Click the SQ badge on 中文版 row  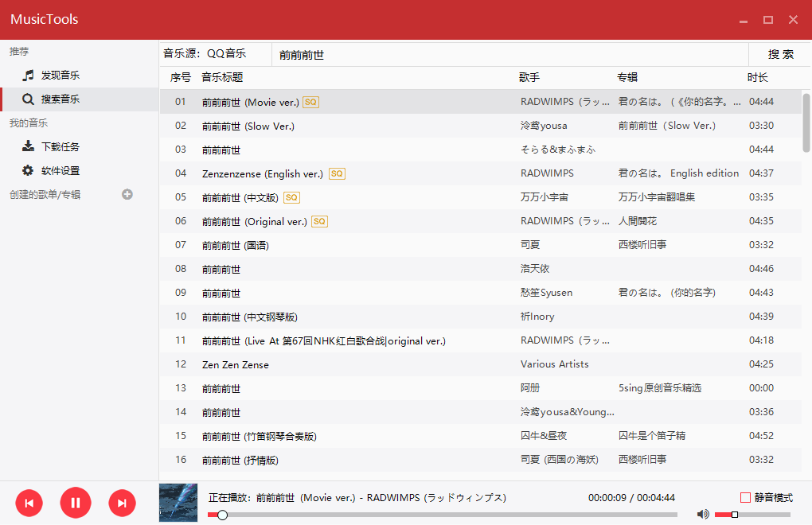292,197
